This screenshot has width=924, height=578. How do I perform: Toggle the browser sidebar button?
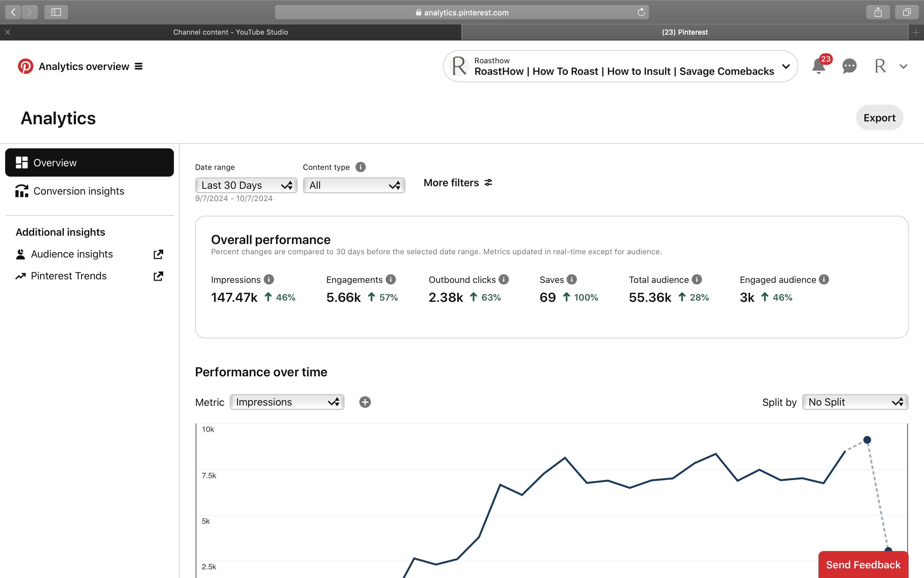tap(56, 12)
